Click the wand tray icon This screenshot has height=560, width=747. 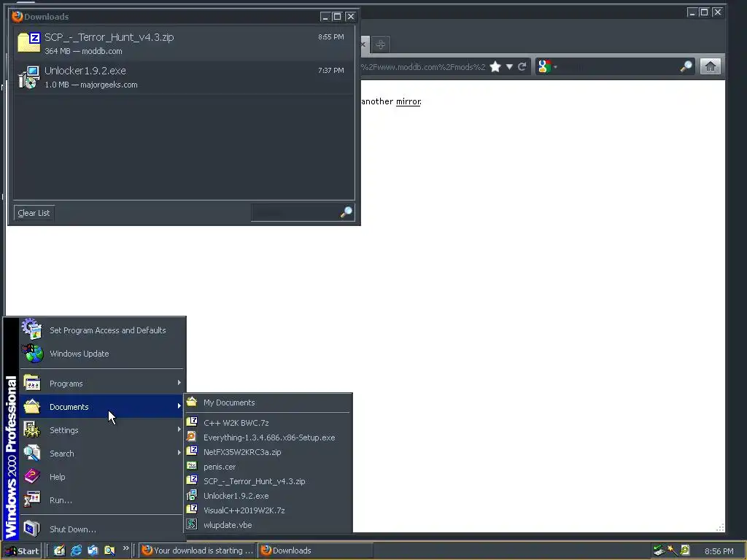click(672, 551)
